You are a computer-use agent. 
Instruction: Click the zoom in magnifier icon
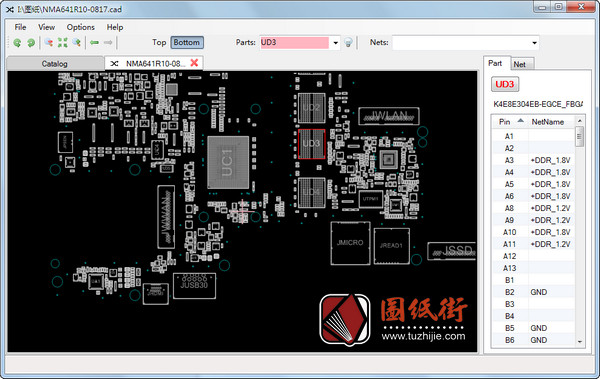tap(77, 42)
